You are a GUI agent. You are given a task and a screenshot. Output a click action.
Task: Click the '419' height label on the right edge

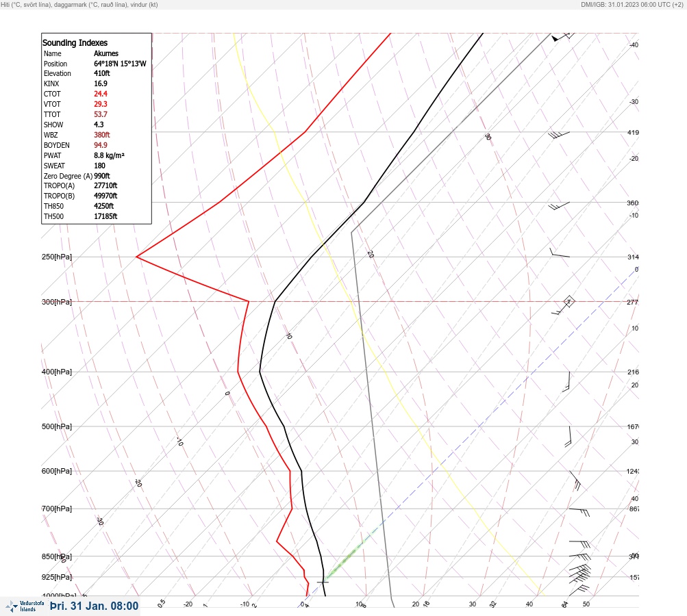tap(633, 132)
